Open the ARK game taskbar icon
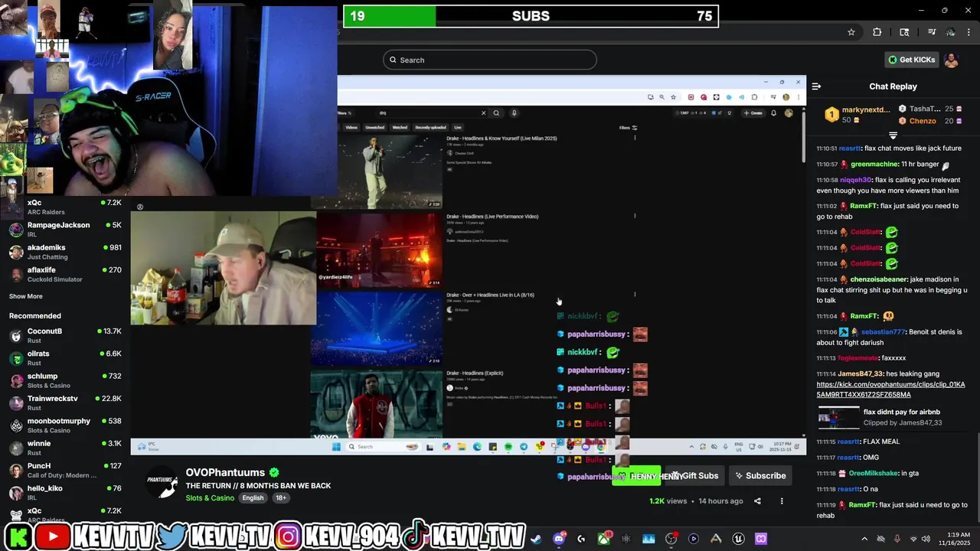 [x=716, y=539]
